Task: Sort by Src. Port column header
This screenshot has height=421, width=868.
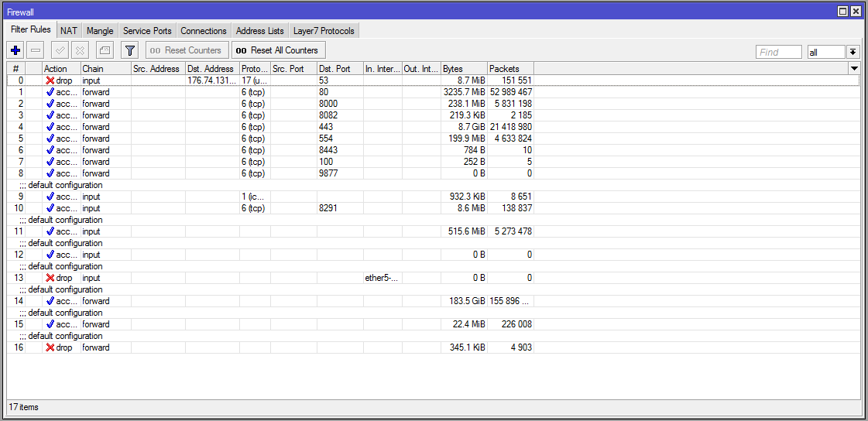Action: pos(294,69)
